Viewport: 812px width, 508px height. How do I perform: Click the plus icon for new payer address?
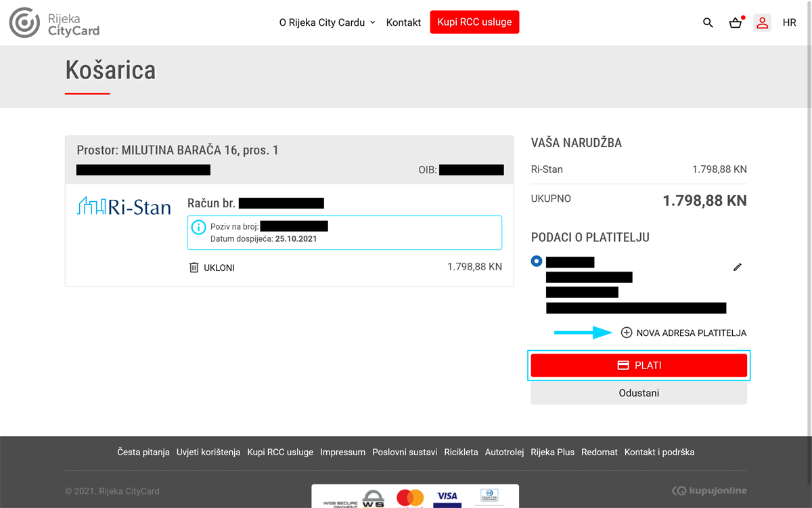(627, 333)
